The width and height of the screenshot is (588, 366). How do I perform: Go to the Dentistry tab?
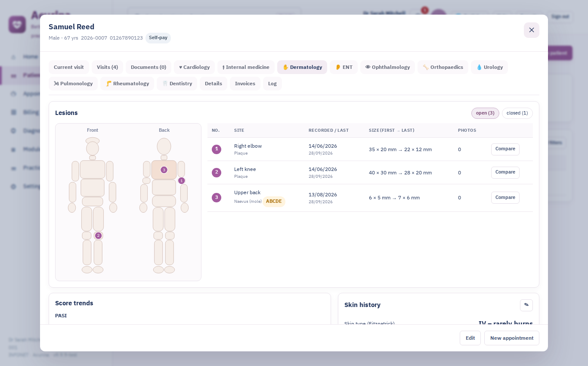[x=177, y=84]
